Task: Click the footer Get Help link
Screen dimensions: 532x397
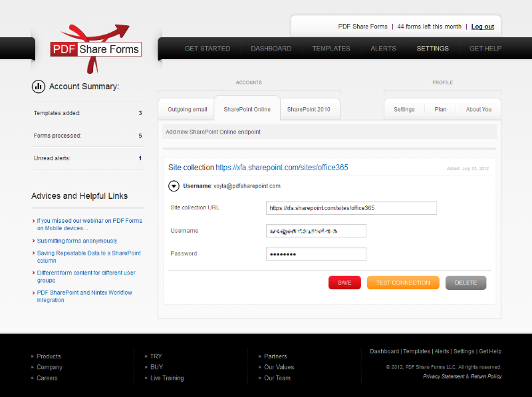Action: 490,351
